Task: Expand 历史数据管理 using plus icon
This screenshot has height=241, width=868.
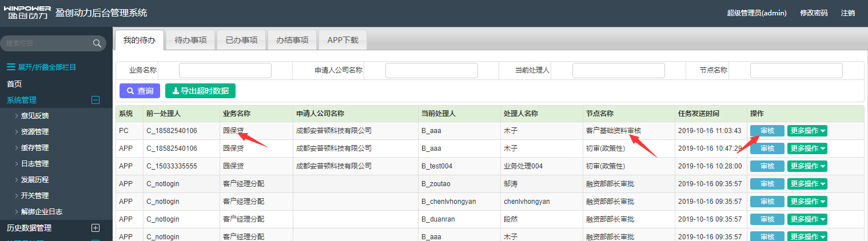Action: pyautogui.click(x=95, y=228)
